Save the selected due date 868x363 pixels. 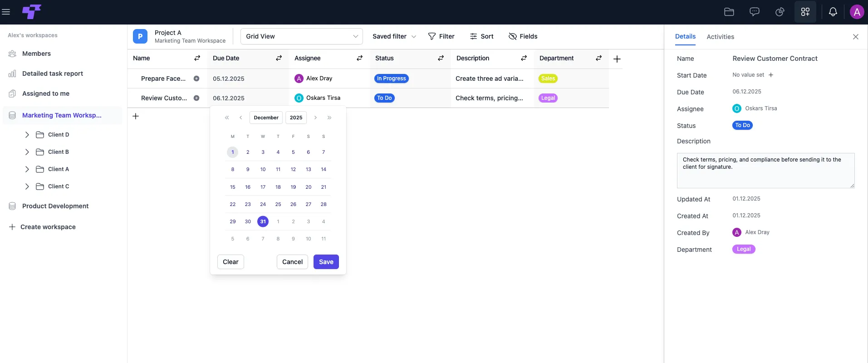(326, 262)
